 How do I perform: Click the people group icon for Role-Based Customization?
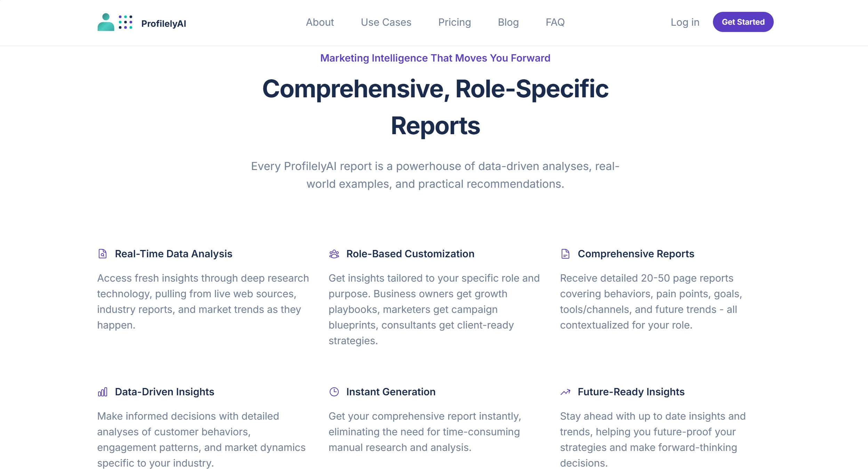(x=334, y=254)
